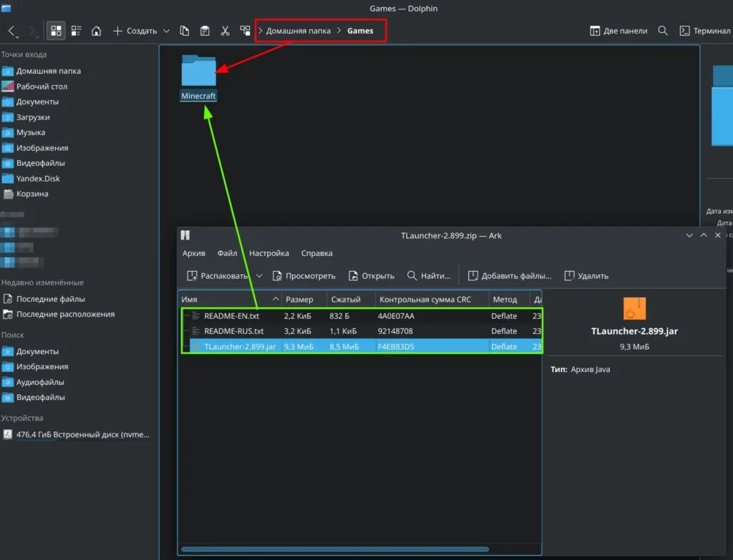
Task: Toggle Две панели split view
Action: coord(618,31)
